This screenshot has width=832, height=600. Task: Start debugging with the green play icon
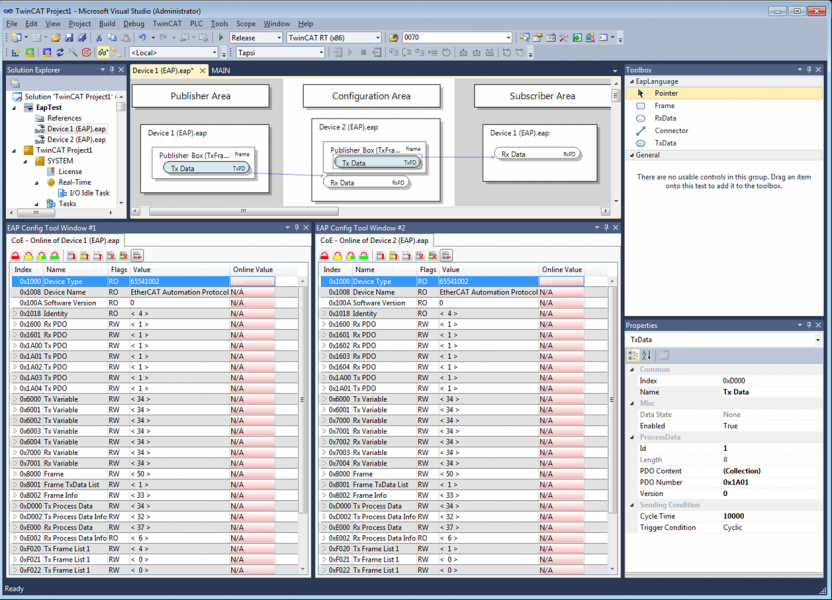point(221,38)
